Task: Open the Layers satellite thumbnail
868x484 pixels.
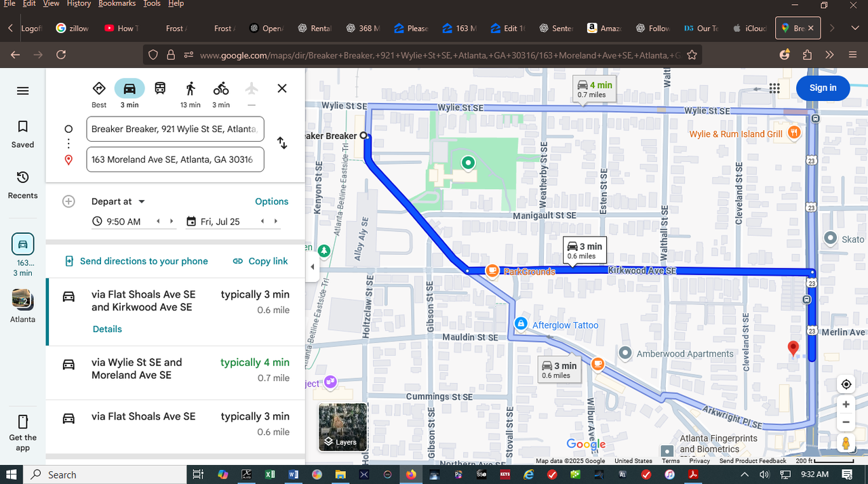Action: point(342,427)
